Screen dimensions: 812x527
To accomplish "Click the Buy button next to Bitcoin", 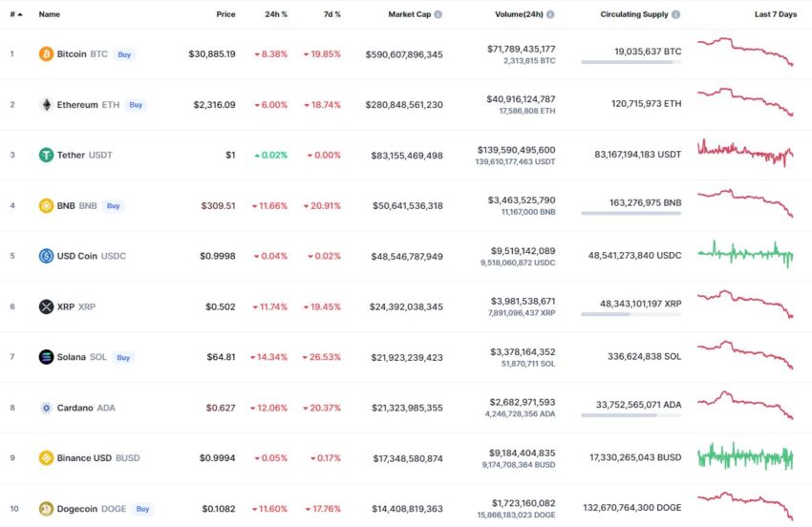I will (124, 54).
